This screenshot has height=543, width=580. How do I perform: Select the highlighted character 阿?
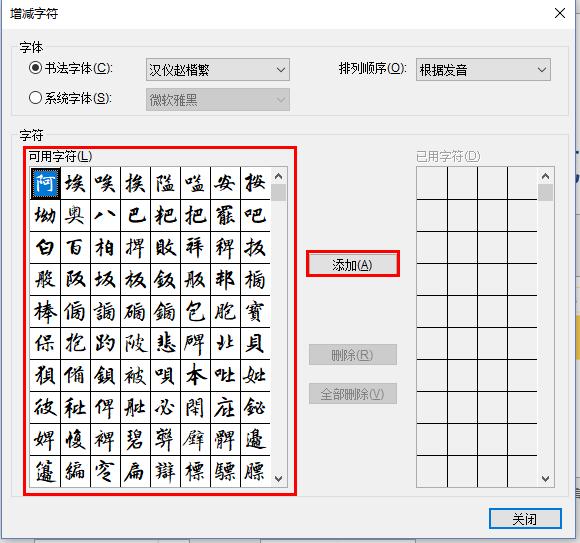pyautogui.click(x=45, y=183)
